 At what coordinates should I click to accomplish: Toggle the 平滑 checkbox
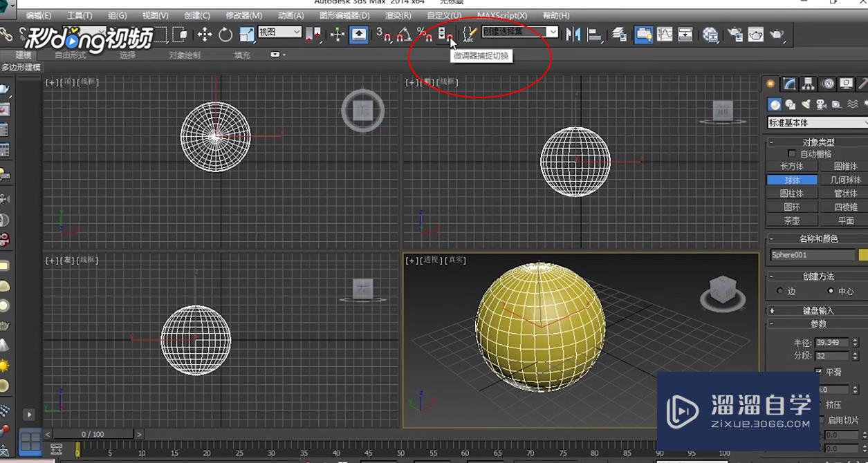(x=819, y=372)
